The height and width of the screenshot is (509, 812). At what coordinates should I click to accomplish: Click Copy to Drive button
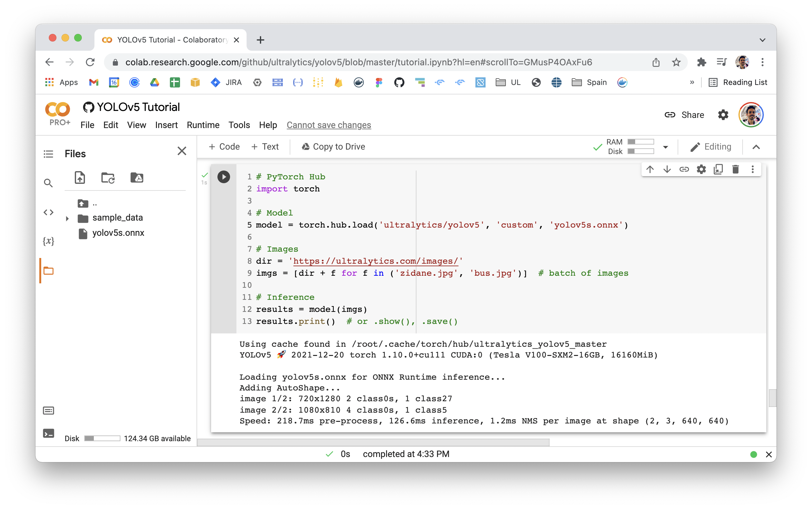pyautogui.click(x=333, y=147)
